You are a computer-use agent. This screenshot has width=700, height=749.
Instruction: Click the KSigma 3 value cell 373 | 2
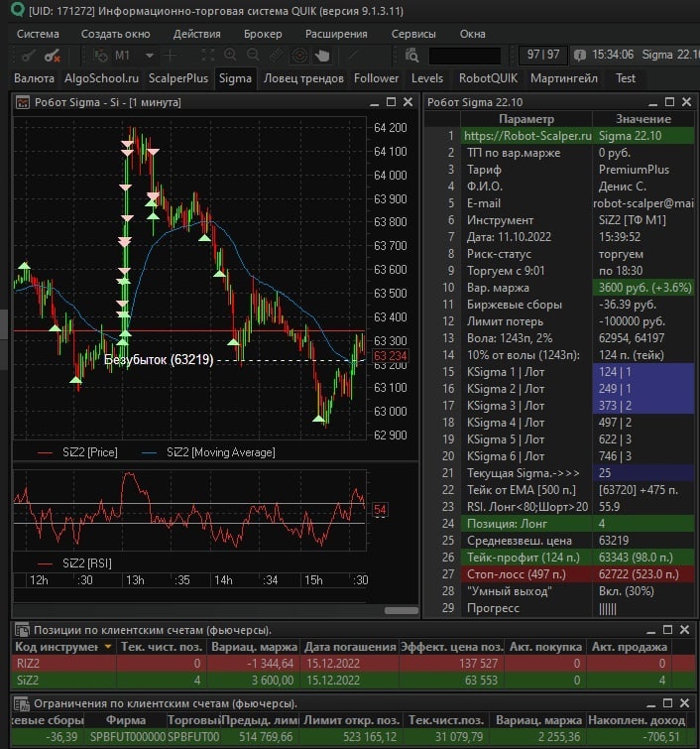tap(643, 406)
